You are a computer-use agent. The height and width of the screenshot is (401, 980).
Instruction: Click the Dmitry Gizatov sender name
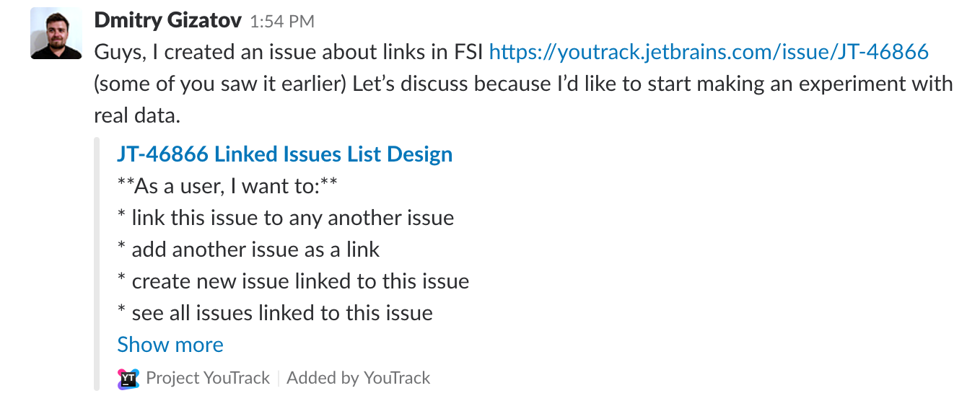[167, 20]
